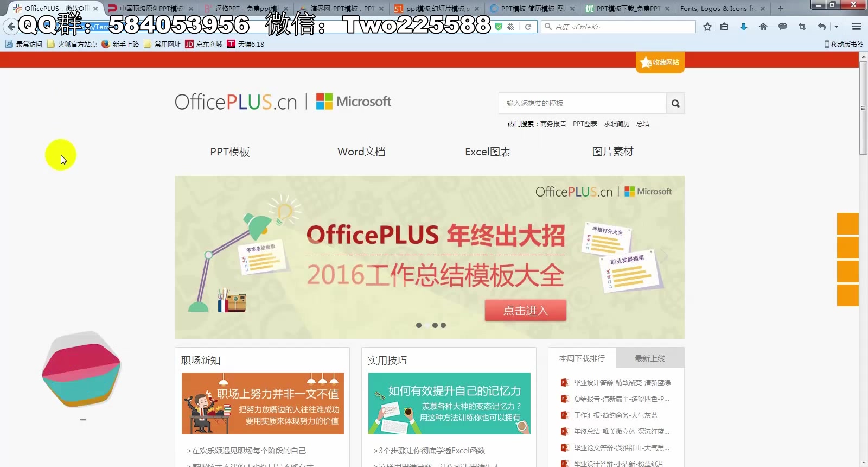This screenshot has height=467, width=868.
Task: Open the hamburger menu of the browser
Action: coord(857,27)
